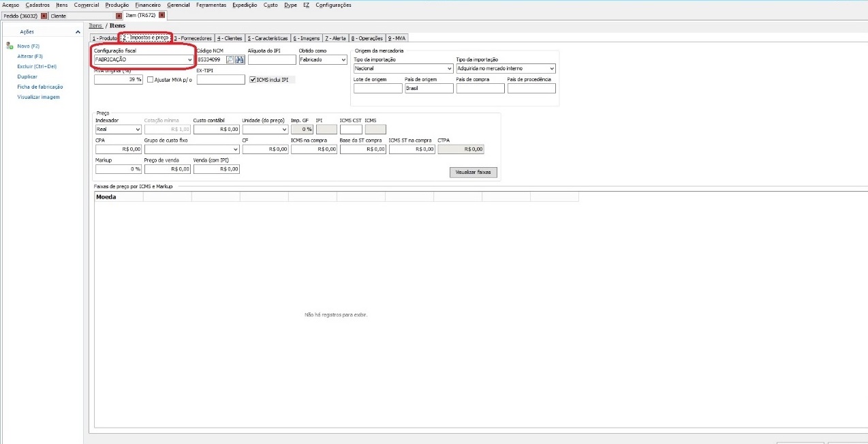This screenshot has height=444, width=868.
Task: Switch to the 9 - MVA tab
Action: pyautogui.click(x=397, y=38)
